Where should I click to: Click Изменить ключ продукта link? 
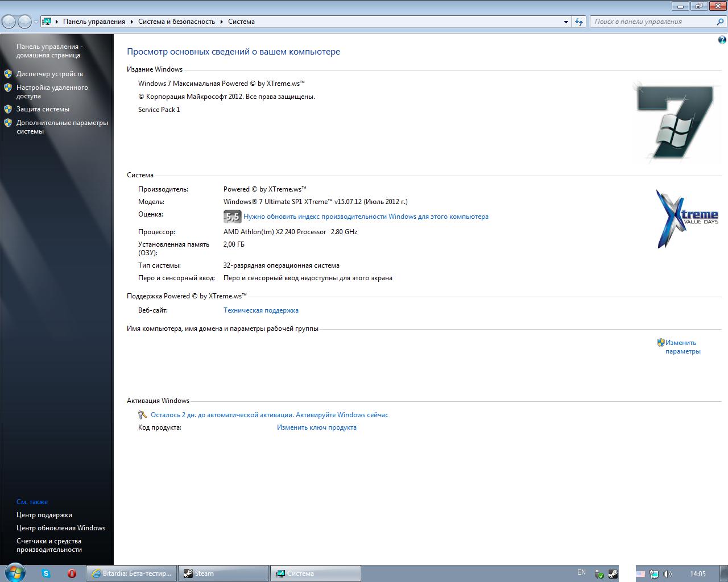pos(317,427)
